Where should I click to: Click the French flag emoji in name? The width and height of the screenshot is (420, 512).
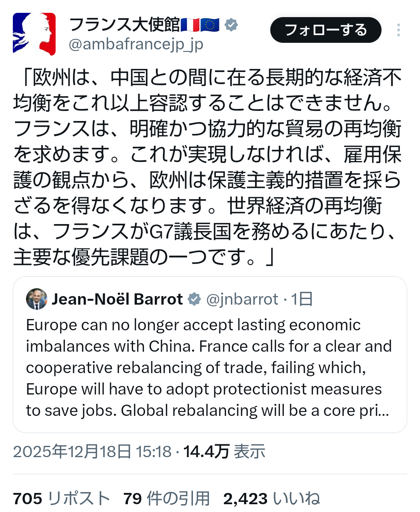pyautogui.click(x=190, y=25)
